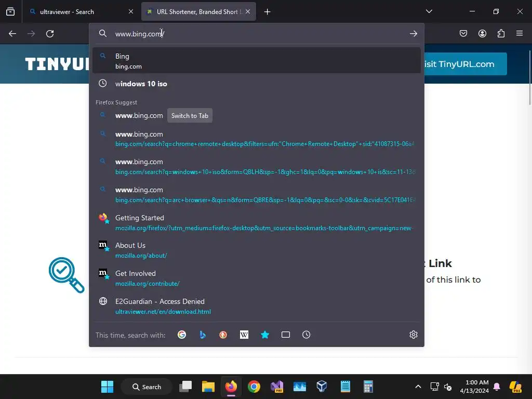The width and height of the screenshot is (532, 399).
Task: Select the Get Involved bookmark suggestion
Action: 257,278
